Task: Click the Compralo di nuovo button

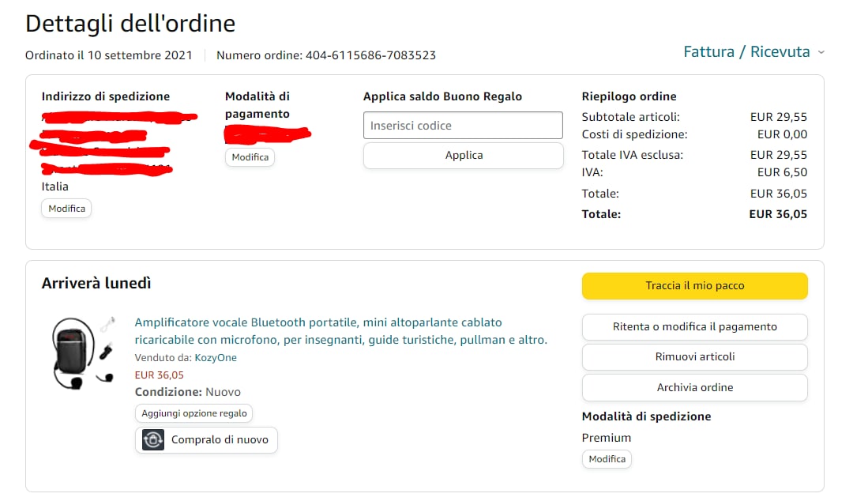Action: [x=206, y=440]
